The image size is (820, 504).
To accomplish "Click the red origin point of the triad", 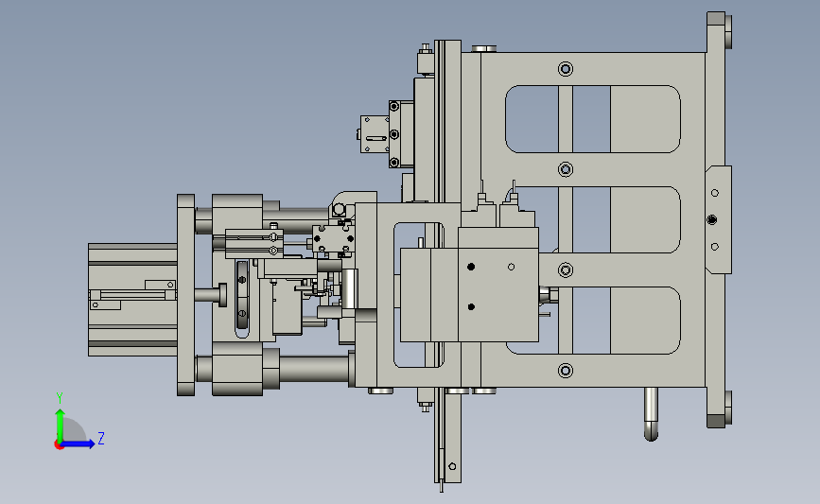I will pyautogui.click(x=59, y=445).
